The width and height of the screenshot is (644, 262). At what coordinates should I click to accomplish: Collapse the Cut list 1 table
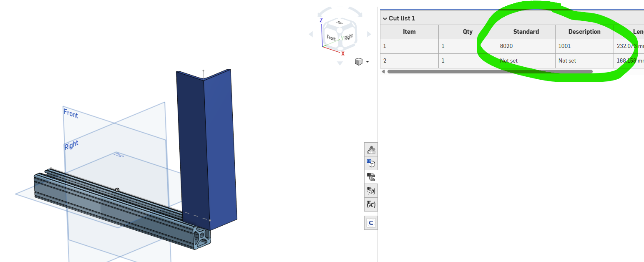pyautogui.click(x=385, y=18)
